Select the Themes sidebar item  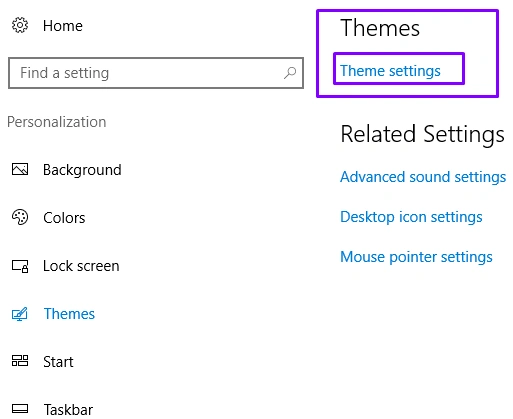(x=69, y=314)
